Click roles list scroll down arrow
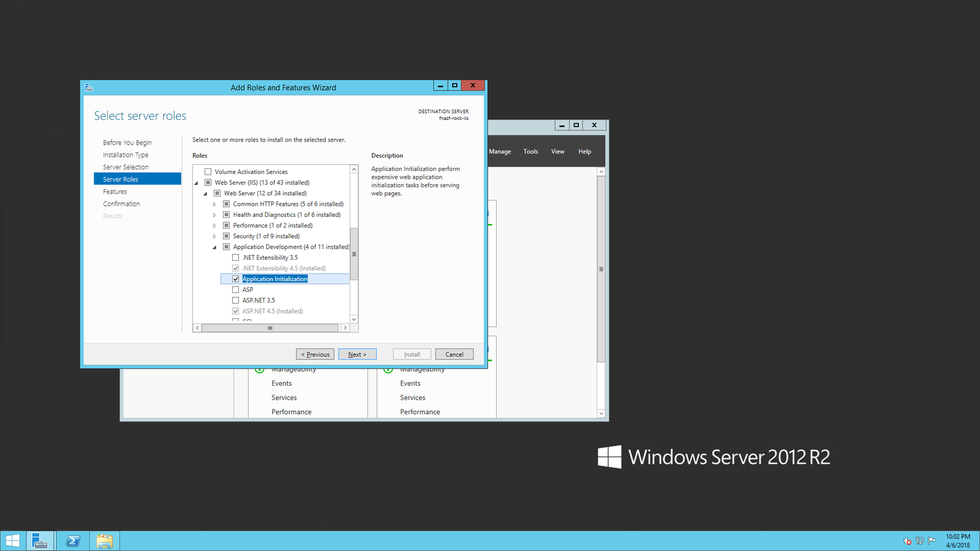Screen dimensions: 980x551 (354, 319)
